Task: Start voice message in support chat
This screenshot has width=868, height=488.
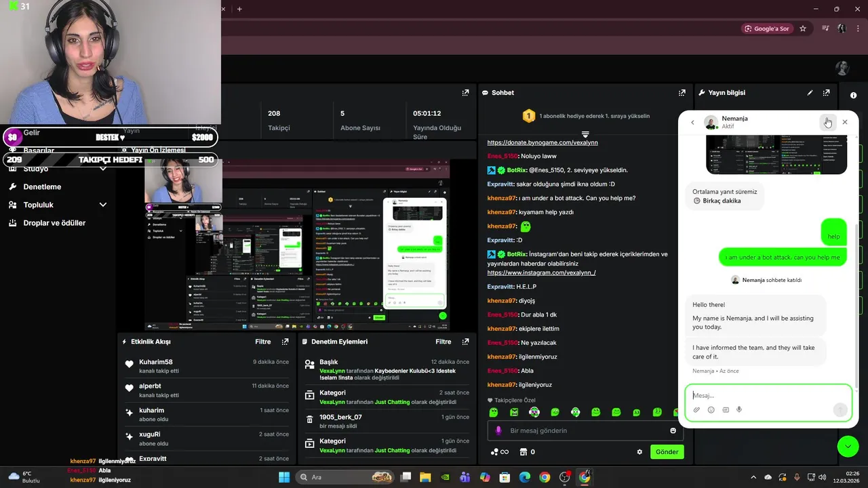Action: coord(739,409)
